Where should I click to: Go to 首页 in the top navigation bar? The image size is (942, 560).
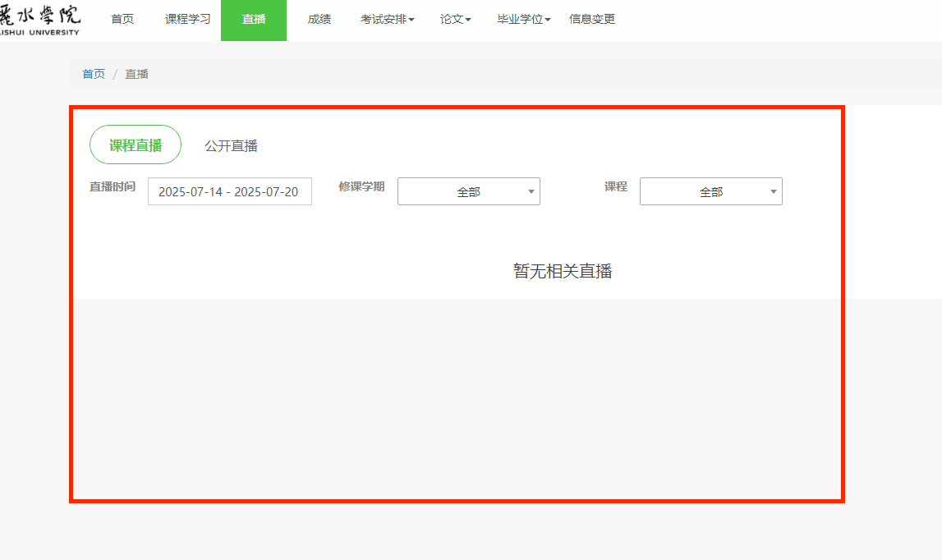click(122, 20)
